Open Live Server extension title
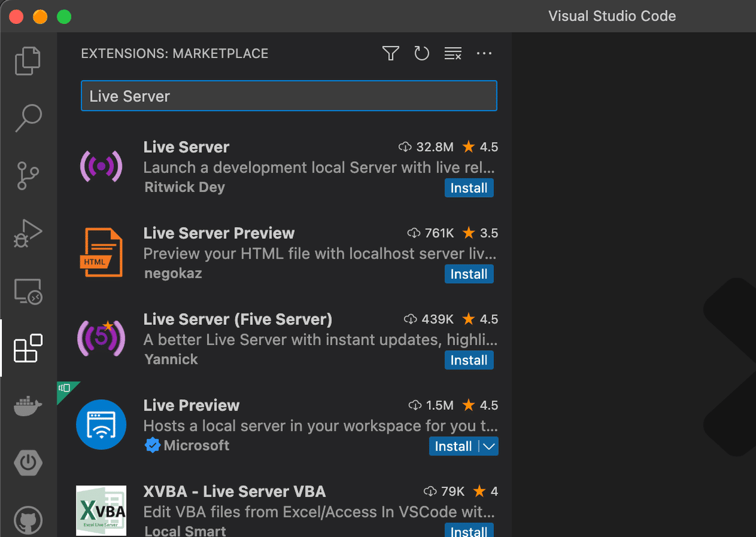 tap(186, 147)
